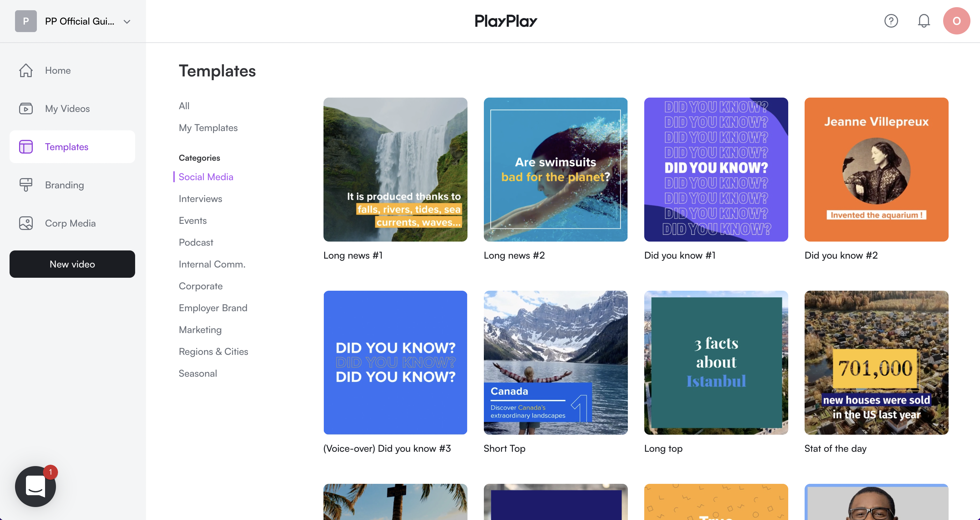Click the Branding paint roller icon
The image size is (980, 520).
[x=26, y=185]
